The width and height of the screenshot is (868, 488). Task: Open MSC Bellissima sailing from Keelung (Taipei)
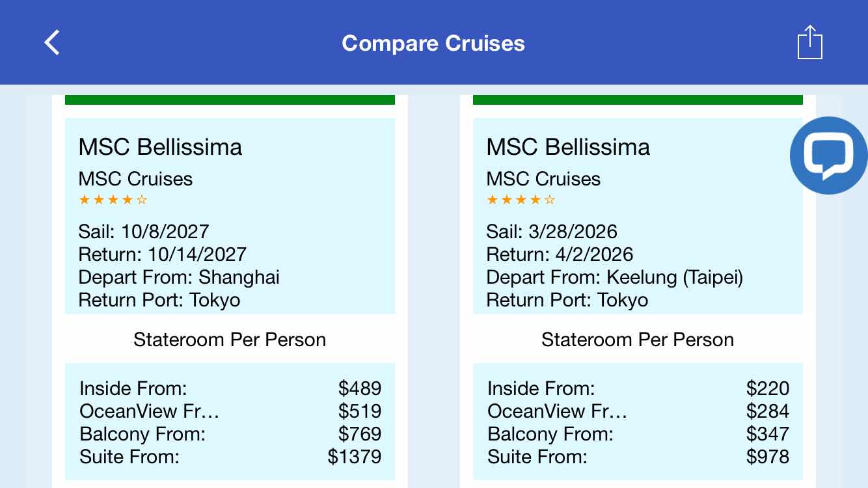[x=568, y=147]
